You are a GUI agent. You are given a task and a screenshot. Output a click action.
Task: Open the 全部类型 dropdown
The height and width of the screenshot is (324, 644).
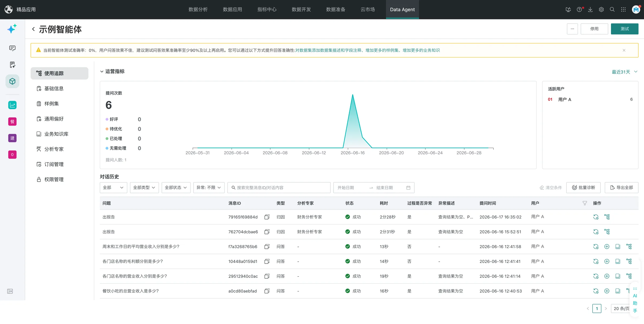(144, 188)
